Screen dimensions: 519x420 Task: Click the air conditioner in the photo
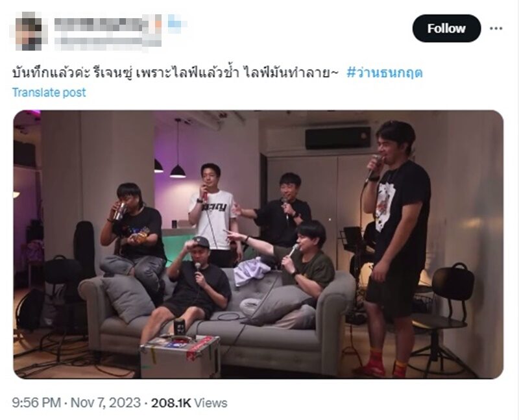pos(338,137)
